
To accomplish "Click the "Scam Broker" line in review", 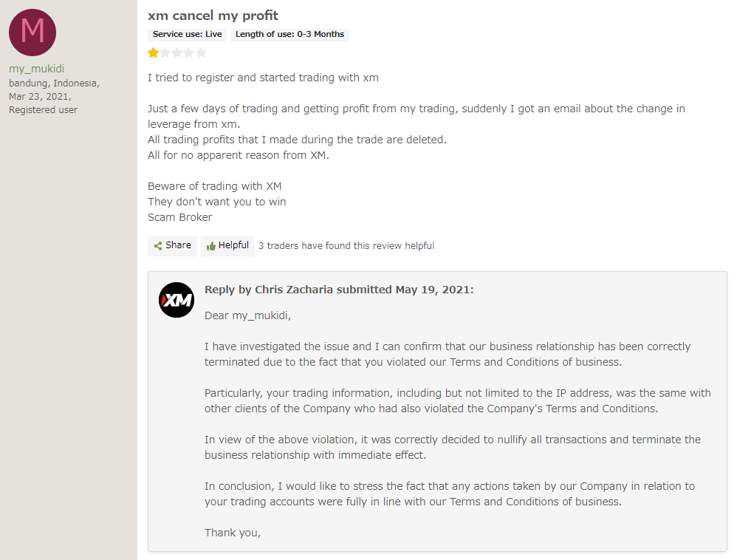I will click(x=179, y=217).
